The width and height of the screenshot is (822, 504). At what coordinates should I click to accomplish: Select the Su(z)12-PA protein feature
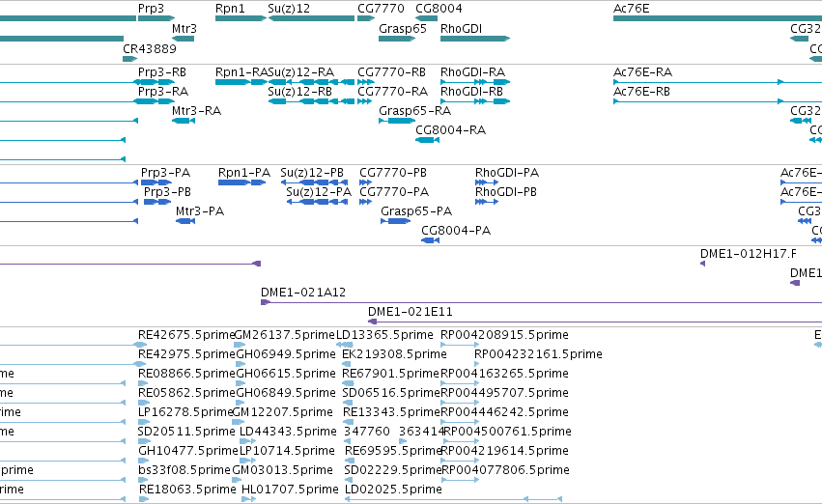[317, 202]
